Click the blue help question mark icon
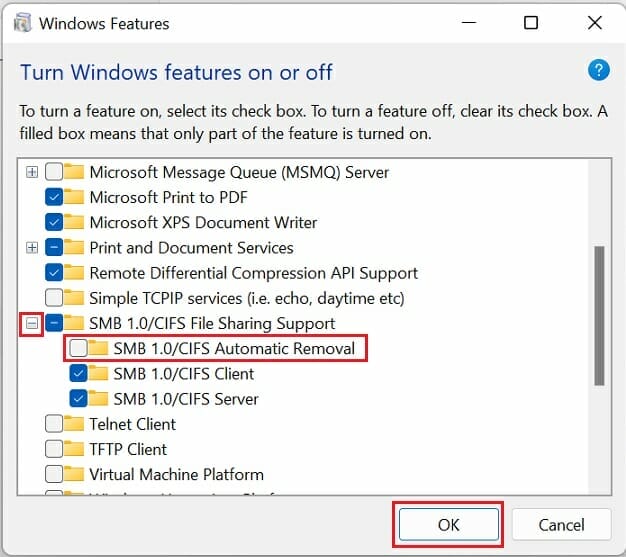Viewport: 626px width, 557px height. [598, 70]
